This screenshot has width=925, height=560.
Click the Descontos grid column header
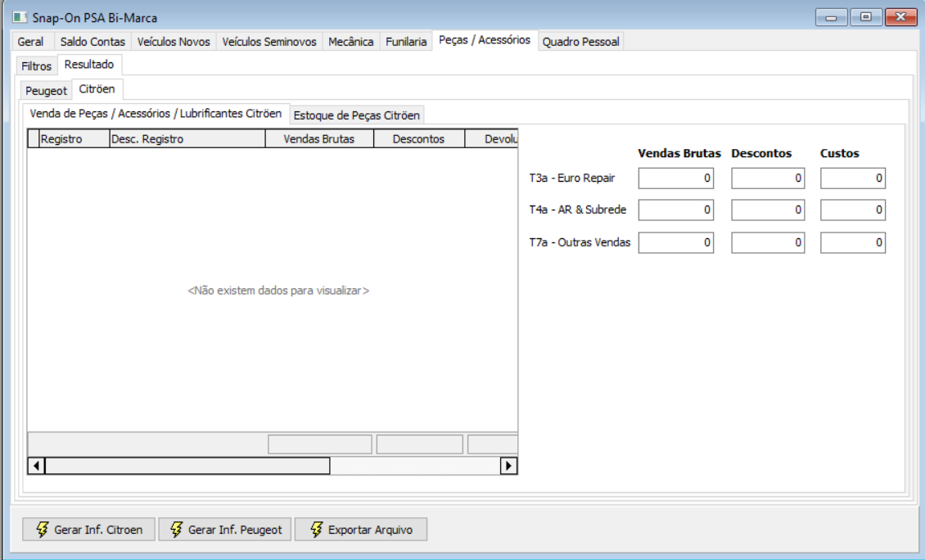pos(419,139)
